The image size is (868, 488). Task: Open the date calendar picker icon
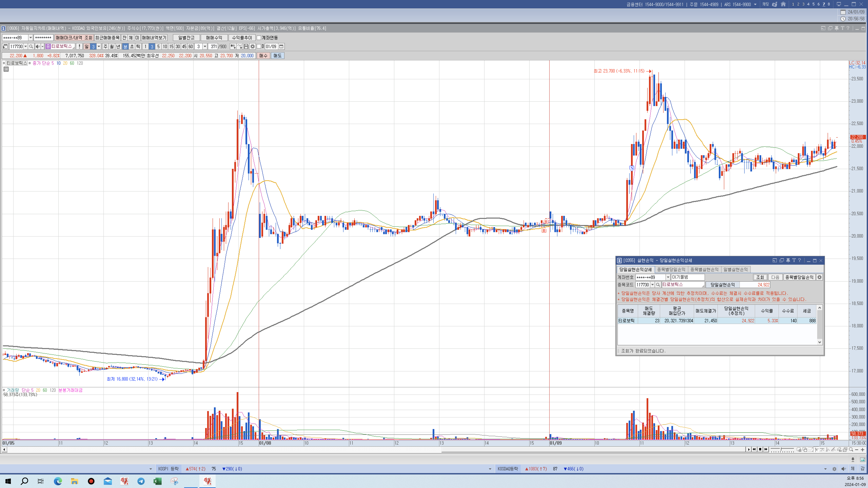[x=281, y=46]
